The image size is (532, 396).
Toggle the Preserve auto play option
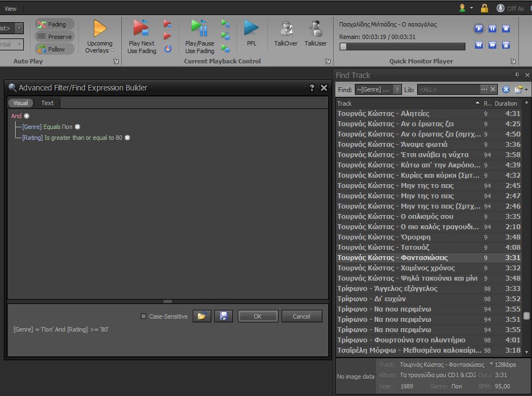pos(55,37)
